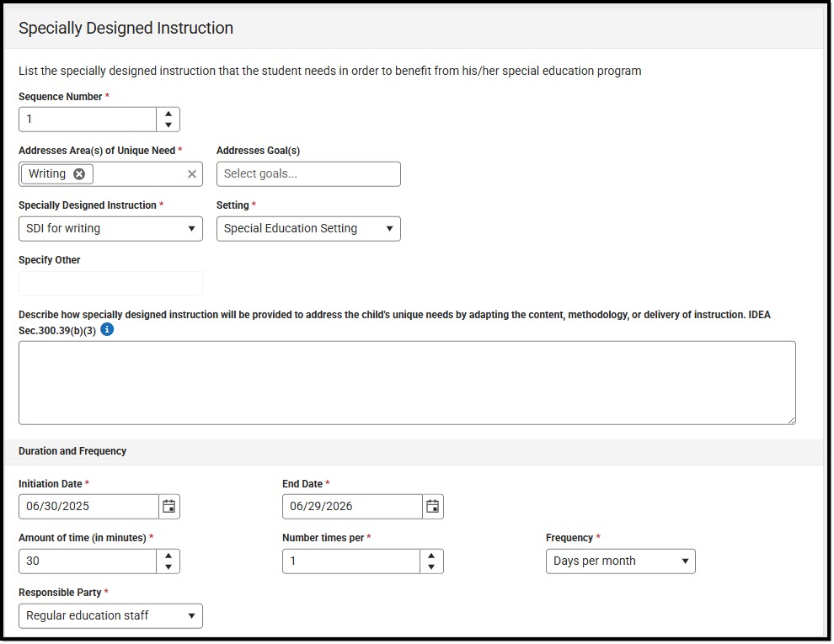Increase the Sequence Number value
The height and width of the screenshot is (644, 834).
click(168, 114)
